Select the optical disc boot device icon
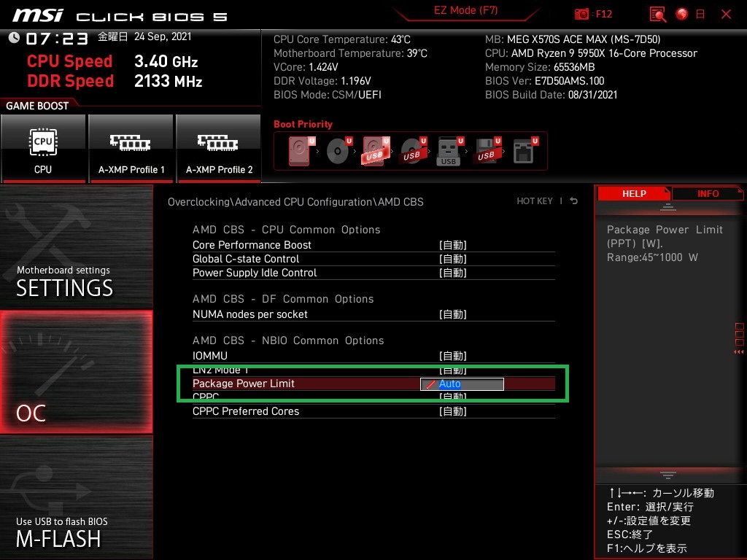 click(338, 151)
